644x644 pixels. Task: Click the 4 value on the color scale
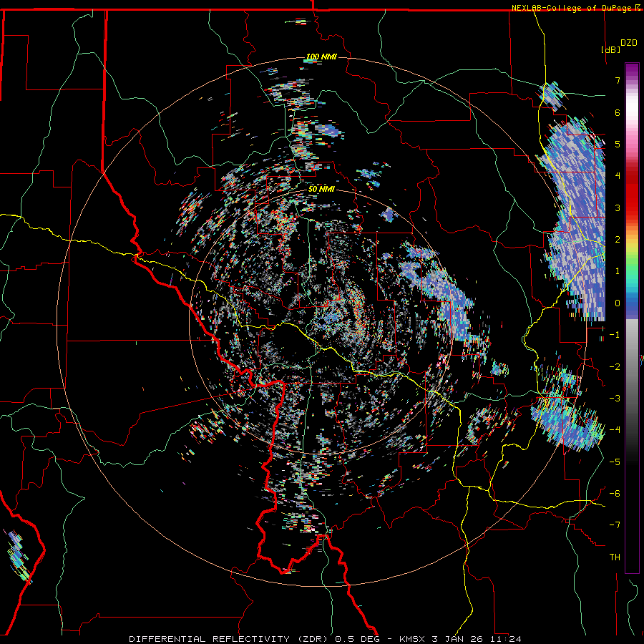[x=618, y=176]
